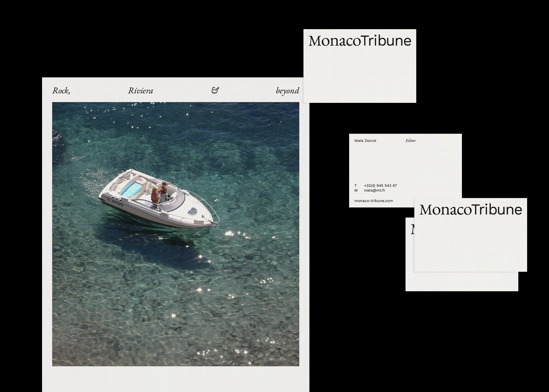The height and width of the screenshot is (392, 549).
Task: Click phone number +32(4) 945 543 67
Action: 380,186
